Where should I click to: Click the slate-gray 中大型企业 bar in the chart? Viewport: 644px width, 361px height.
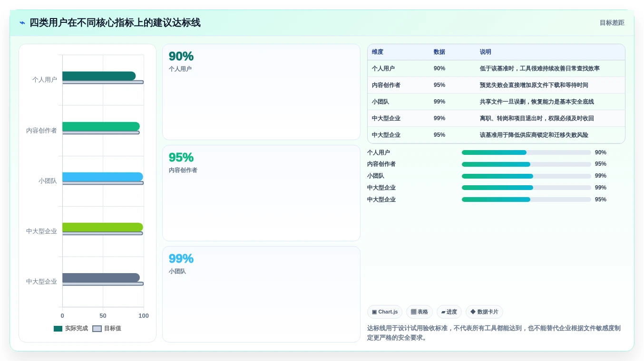point(101,277)
